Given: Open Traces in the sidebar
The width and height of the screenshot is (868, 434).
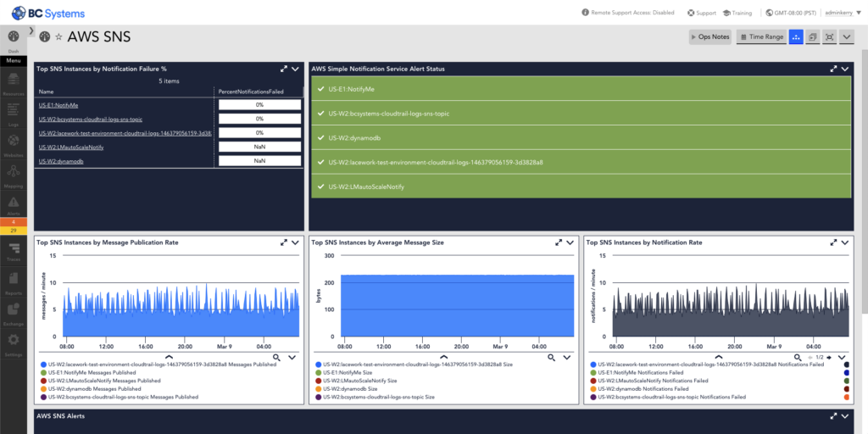Looking at the screenshot, I should pyautogui.click(x=14, y=251).
